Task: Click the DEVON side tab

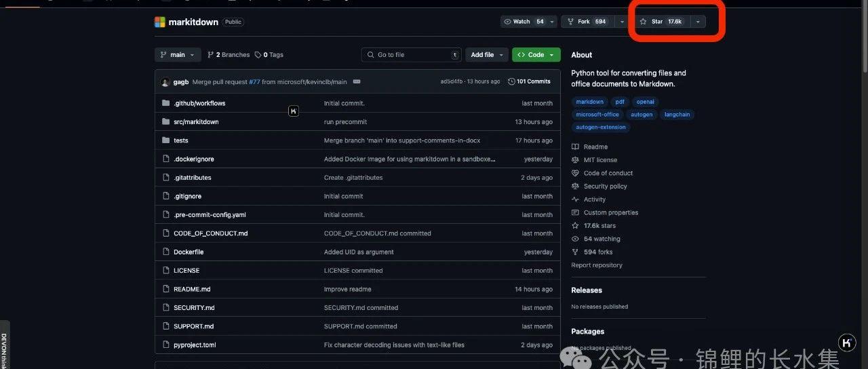Action: click(4, 345)
